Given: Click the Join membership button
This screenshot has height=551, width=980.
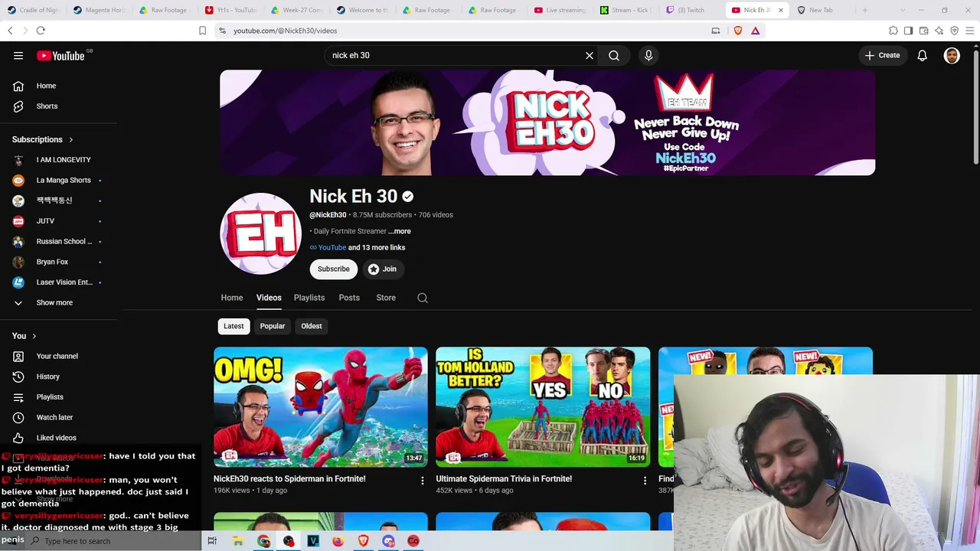Looking at the screenshot, I should (382, 269).
